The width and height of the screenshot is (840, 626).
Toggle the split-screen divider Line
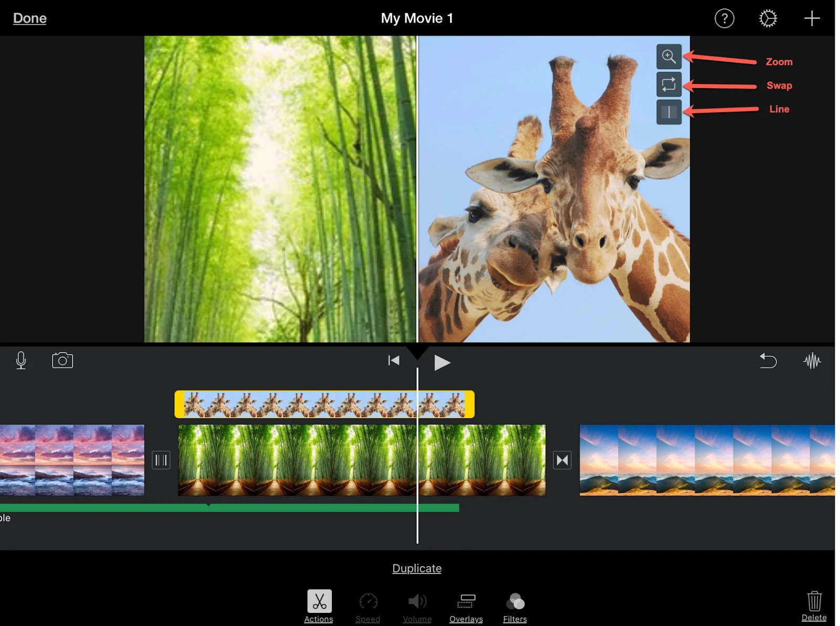pyautogui.click(x=669, y=112)
